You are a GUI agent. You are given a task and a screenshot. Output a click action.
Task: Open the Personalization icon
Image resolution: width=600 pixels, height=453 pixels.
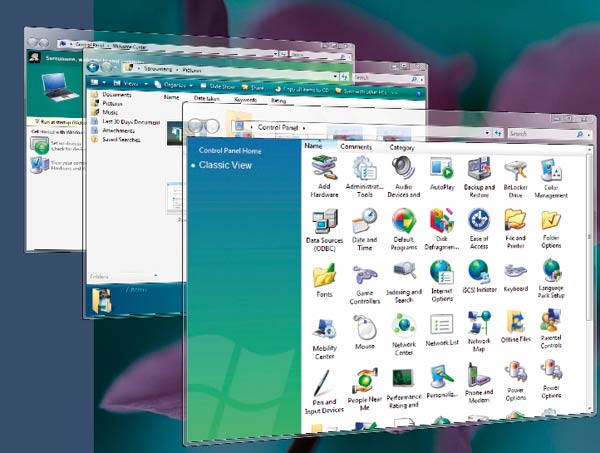coord(442,376)
